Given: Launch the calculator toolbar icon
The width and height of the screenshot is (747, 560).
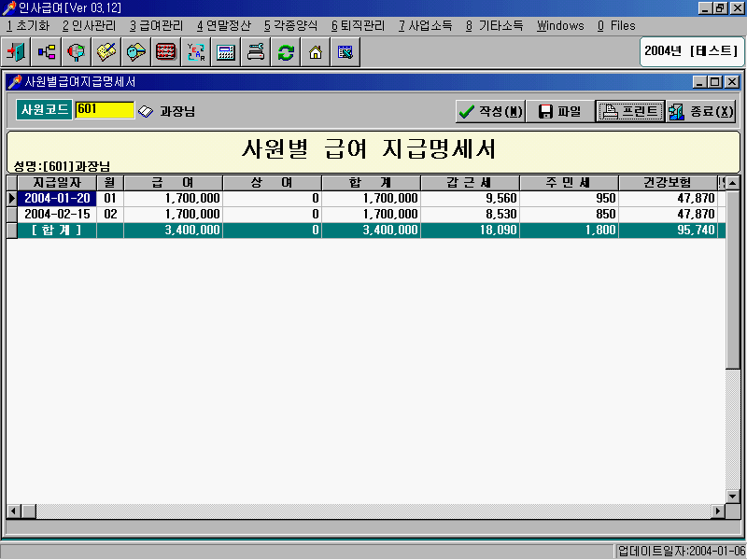Looking at the screenshot, I should (x=225, y=51).
